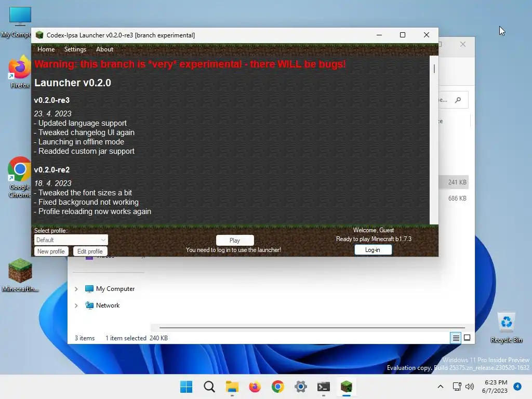Click the launcher title bar block icon
Viewport: 532px width, 399px height.
(x=39, y=35)
